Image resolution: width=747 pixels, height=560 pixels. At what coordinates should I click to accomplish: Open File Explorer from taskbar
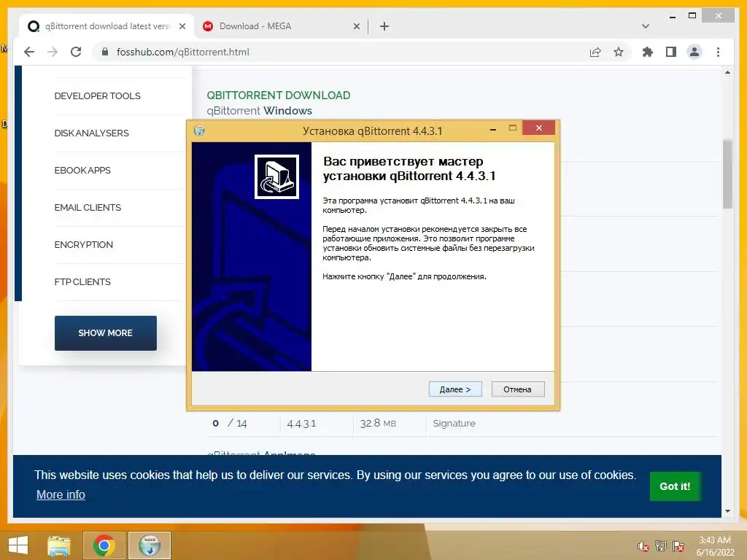59,545
